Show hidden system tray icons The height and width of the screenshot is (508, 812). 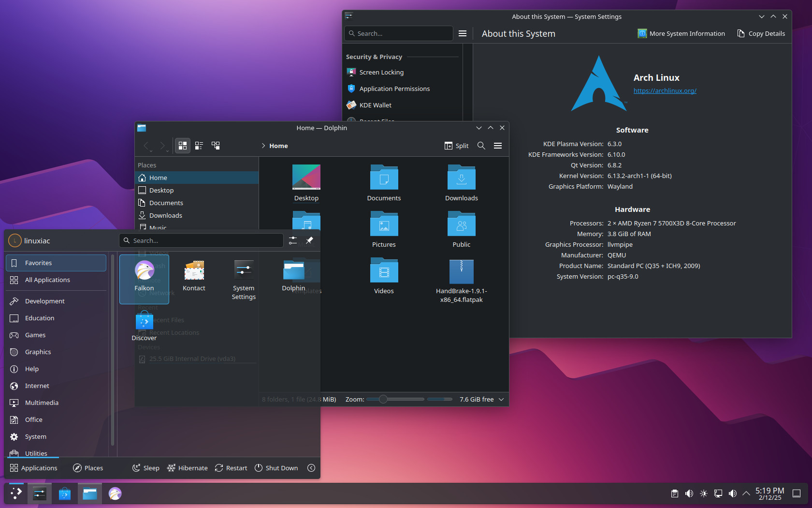click(x=746, y=493)
